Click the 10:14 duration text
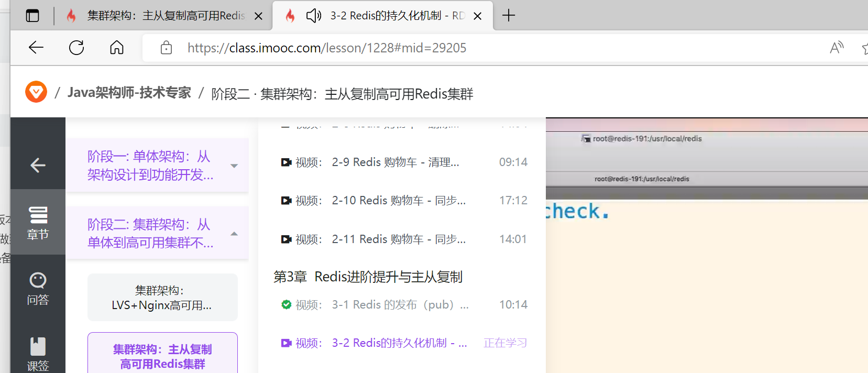This screenshot has width=868, height=373. pos(513,305)
